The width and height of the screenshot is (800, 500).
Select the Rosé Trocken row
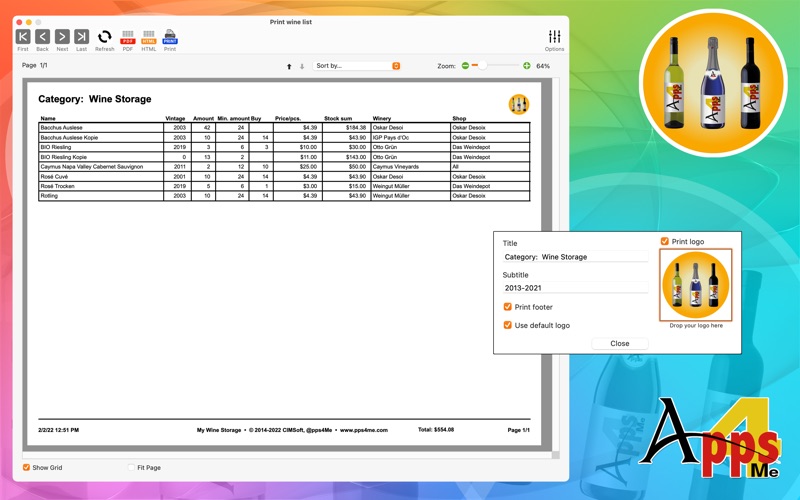284,186
